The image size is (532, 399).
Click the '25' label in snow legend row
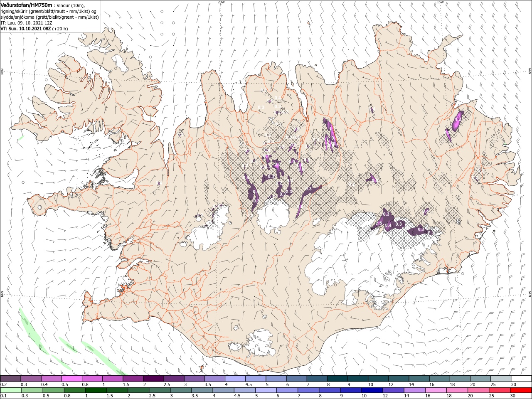[x=493, y=384]
